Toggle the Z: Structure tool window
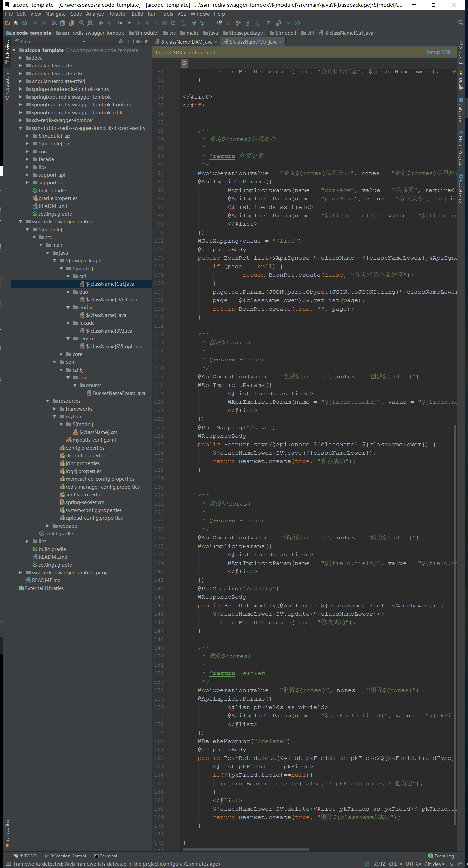The image size is (468, 868). coord(7,86)
